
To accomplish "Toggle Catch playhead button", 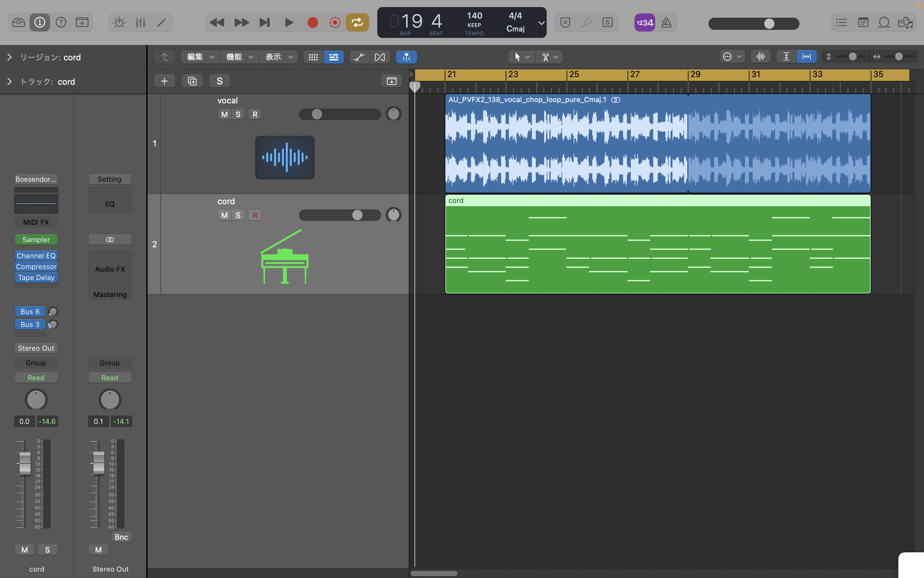I will click(406, 57).
